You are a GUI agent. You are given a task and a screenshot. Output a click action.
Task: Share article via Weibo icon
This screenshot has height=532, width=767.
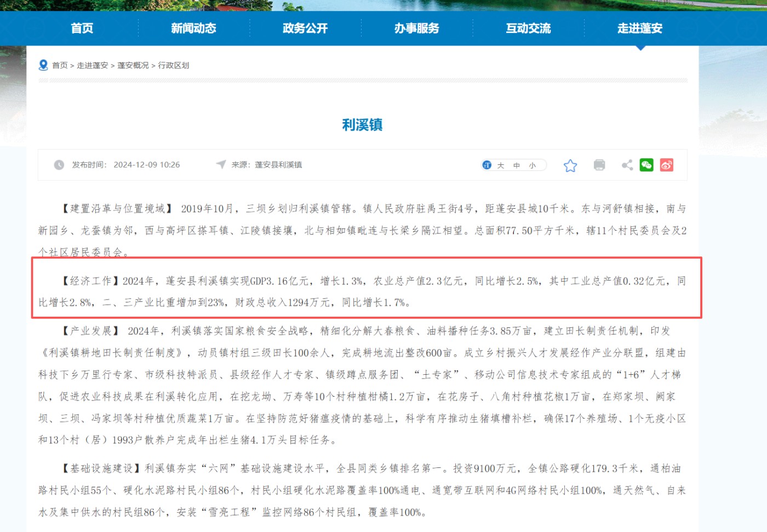(x=667, y=165)
